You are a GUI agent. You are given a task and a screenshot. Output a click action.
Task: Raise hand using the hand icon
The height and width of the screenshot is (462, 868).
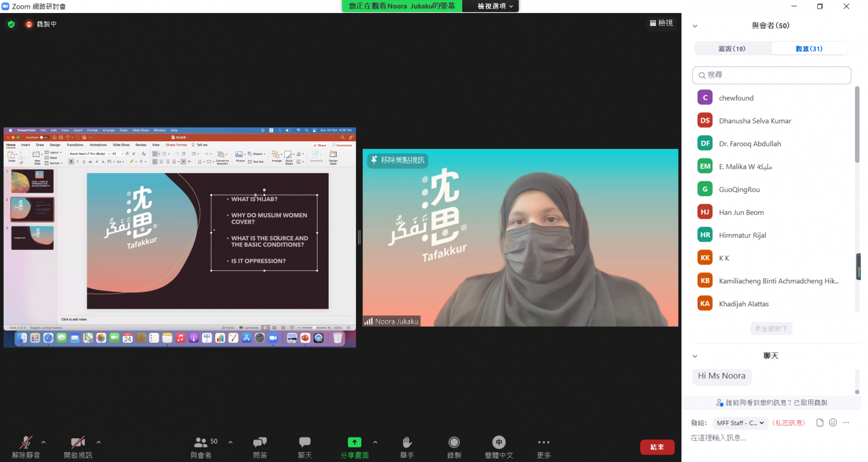407,442
